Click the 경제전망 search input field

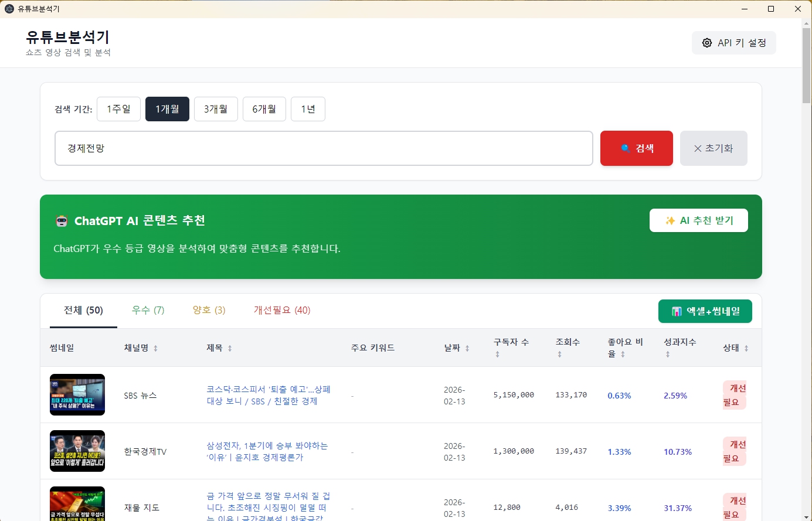(x=324, y=148)
